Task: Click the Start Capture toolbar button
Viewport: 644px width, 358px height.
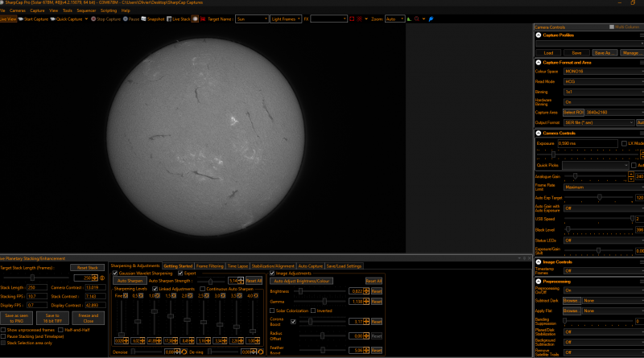Action: [33, 19]
